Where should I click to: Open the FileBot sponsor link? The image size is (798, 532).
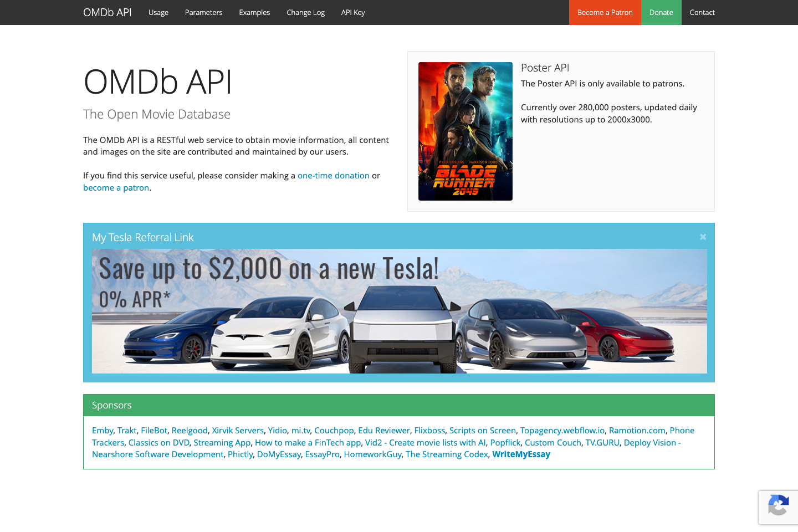(x=155, y=430)
